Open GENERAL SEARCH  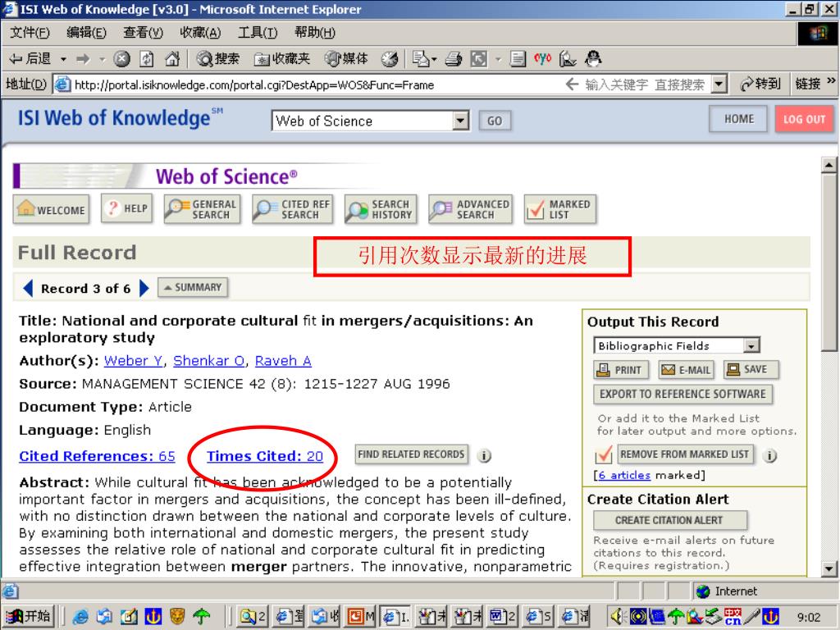202,209
